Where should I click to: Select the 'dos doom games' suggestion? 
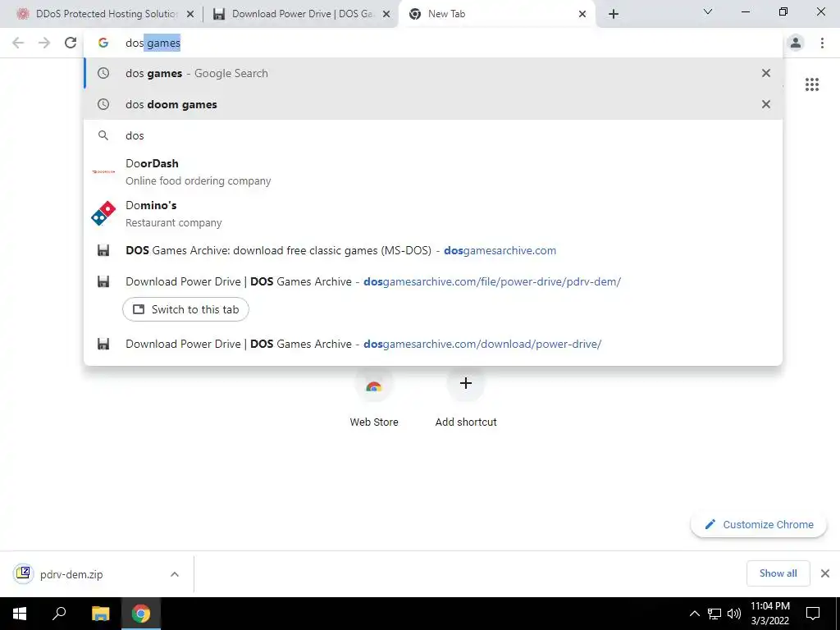point(433,104)
